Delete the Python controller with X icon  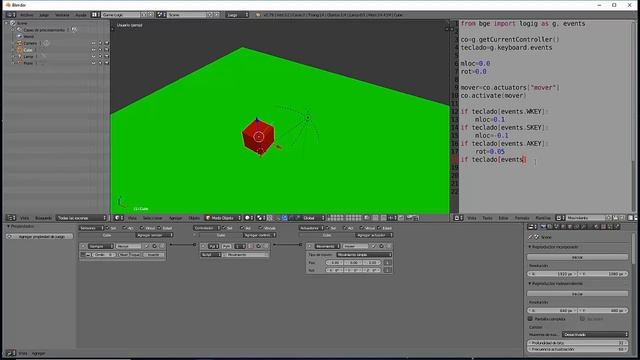[x=266, y=246]
